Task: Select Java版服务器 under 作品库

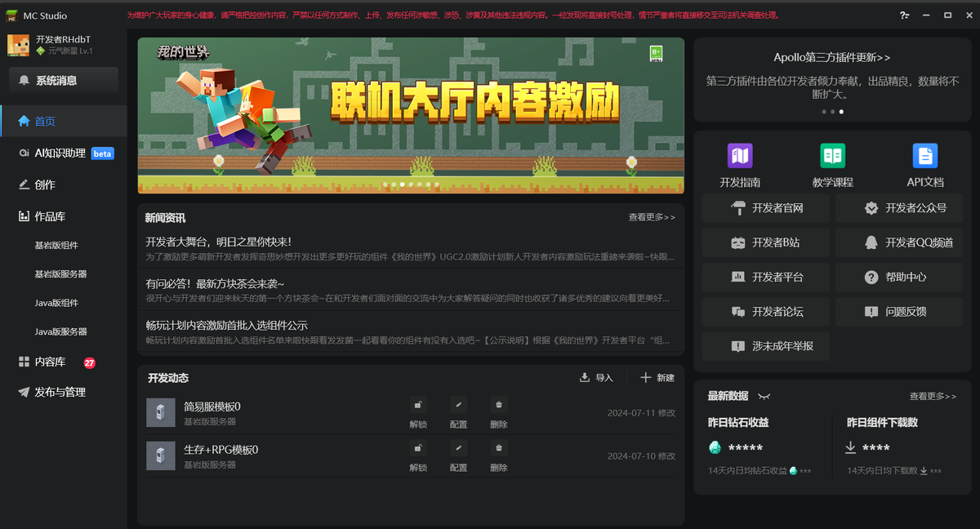Action: point(60,331)
